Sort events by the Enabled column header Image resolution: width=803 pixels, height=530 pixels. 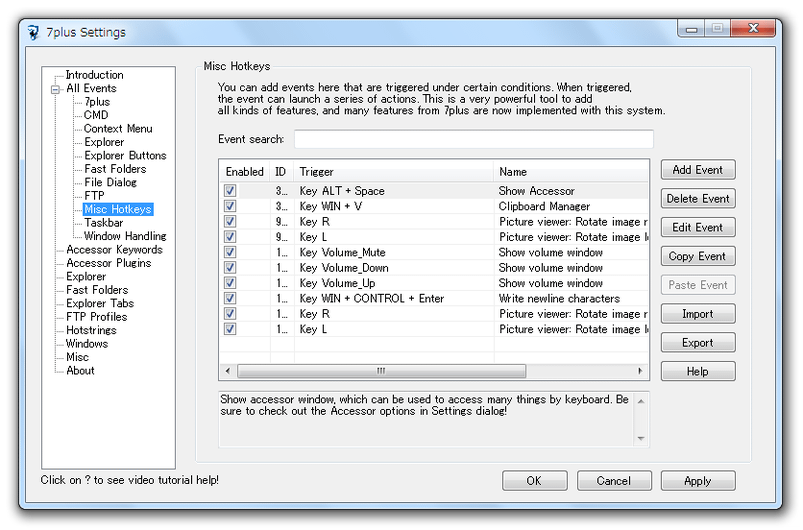[245, 172]
